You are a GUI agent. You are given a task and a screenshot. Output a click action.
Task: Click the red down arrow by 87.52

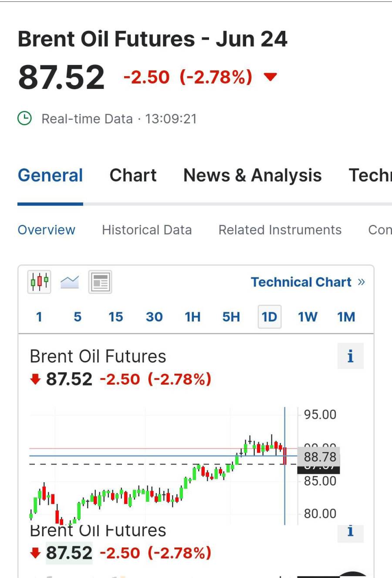coord(35,379)
